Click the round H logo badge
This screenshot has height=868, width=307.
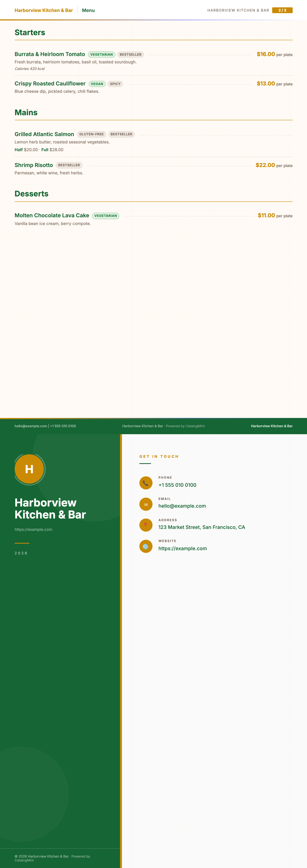pos(29,469)
